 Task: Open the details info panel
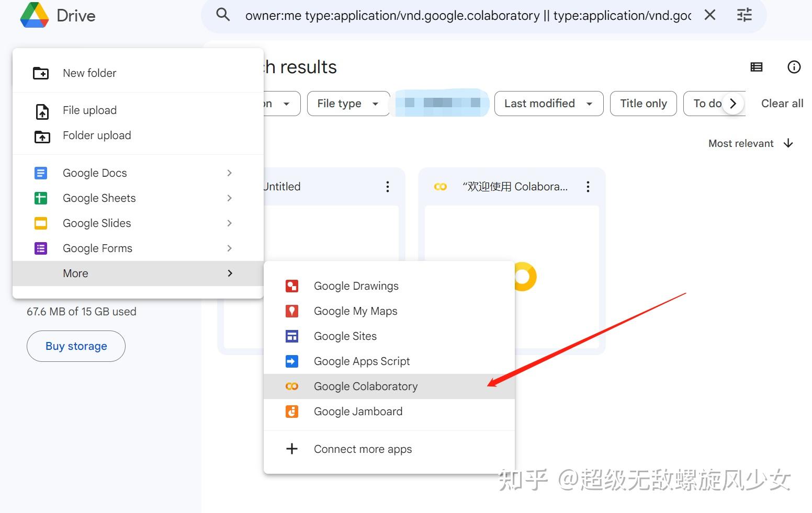pos(794,67)
